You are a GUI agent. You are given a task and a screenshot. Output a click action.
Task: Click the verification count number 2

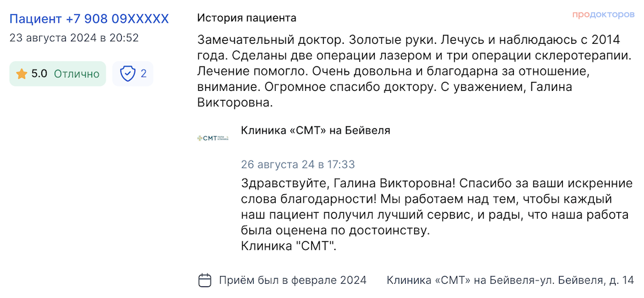tap(144, 74)
